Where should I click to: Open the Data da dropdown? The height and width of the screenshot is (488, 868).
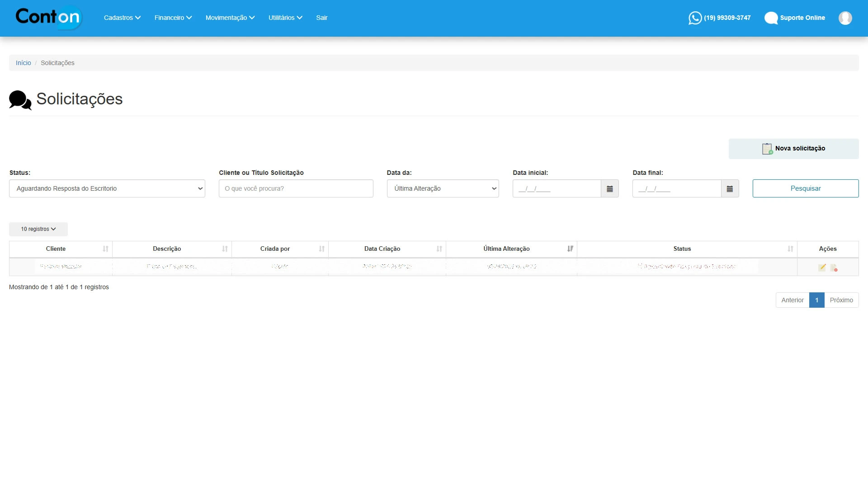point(443,189)
